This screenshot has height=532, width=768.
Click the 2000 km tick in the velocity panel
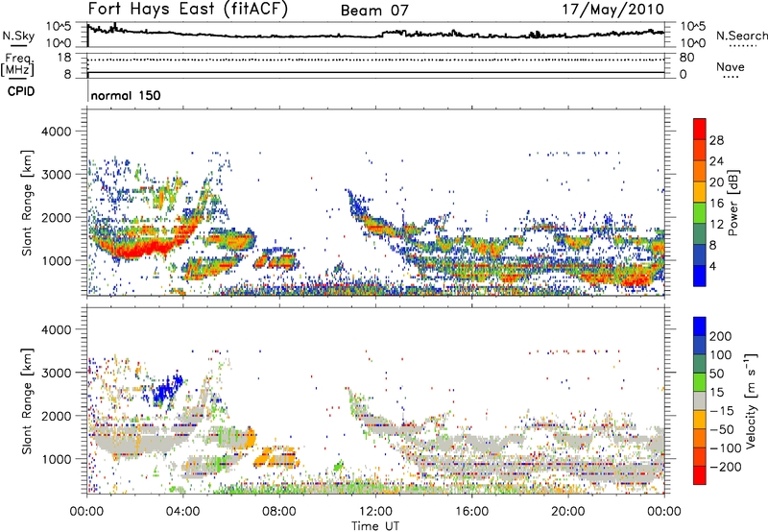[x=57, y=416]
